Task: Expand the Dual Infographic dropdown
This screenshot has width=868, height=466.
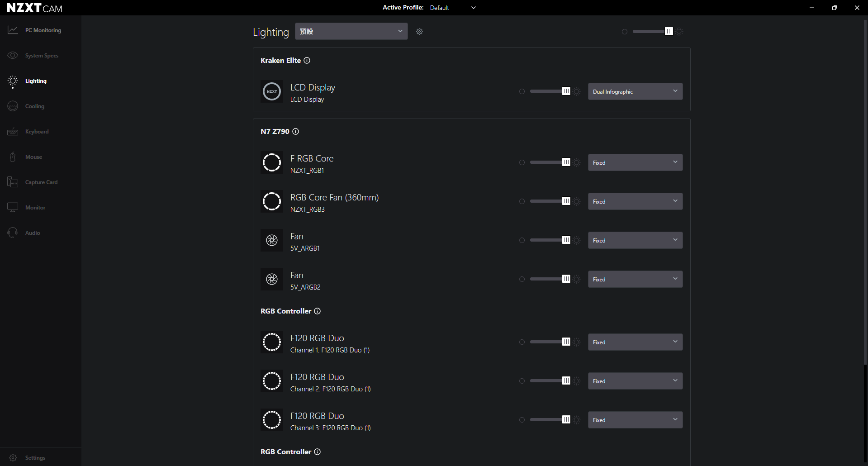Action: (x=635, y=91)
